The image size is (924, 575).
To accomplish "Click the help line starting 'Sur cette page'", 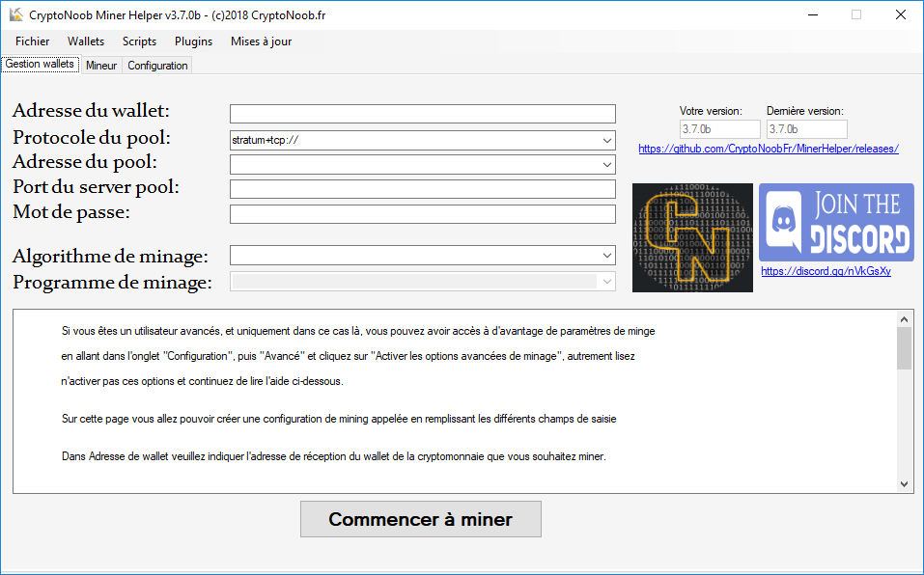I will coord(339,419).
